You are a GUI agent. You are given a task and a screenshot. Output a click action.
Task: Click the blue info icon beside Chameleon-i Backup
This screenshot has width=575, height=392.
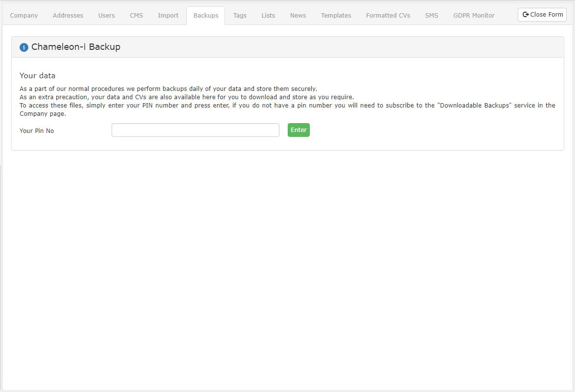coord(24,47)
